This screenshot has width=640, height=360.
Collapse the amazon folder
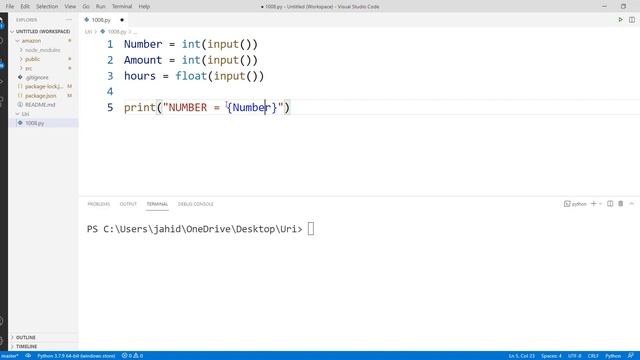pos(31,41)
